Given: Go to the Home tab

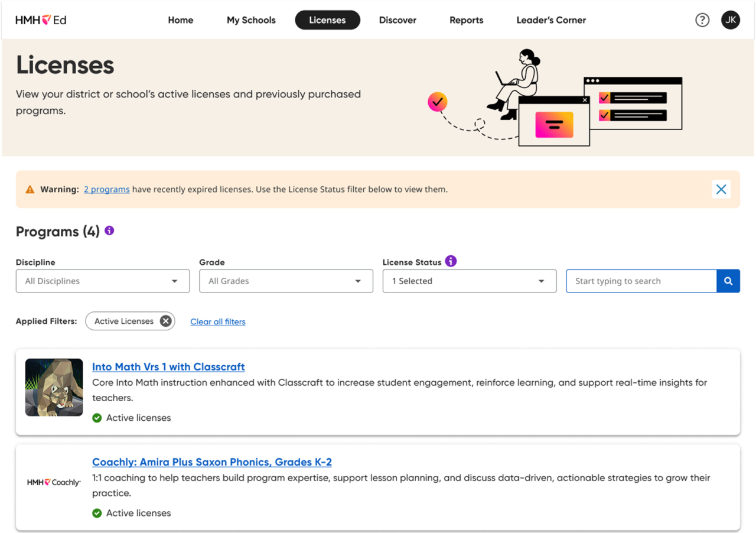Looking at the screenshot, I should [x=181, y=20].
